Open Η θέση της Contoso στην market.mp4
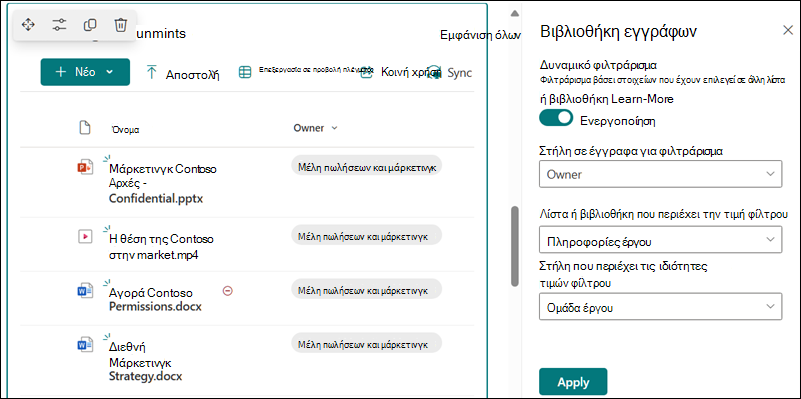This screenshot has height=399, width=801. click(x=161, y=246)
